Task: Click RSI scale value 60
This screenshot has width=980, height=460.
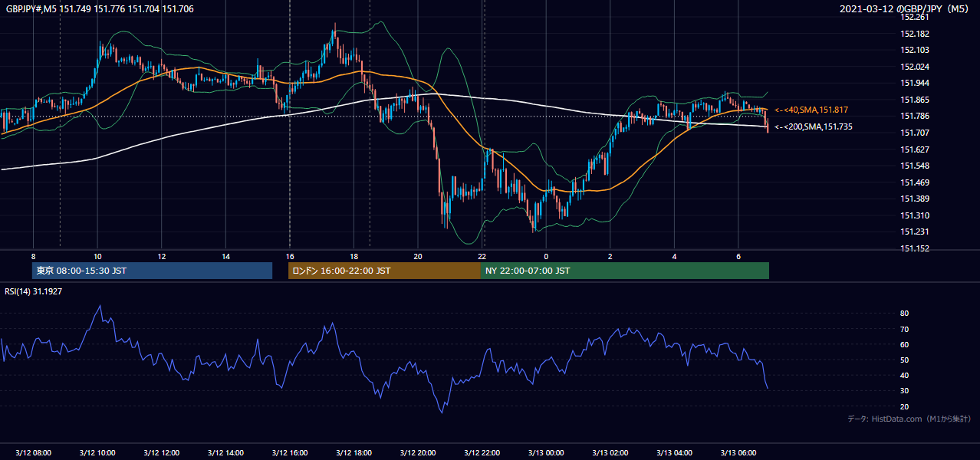Action: point(904,344)
